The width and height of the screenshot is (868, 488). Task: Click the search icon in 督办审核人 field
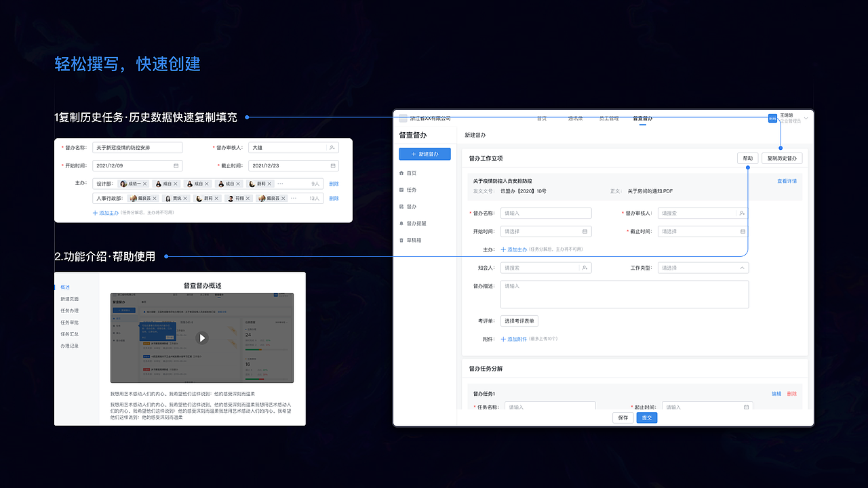click(743, 213)
